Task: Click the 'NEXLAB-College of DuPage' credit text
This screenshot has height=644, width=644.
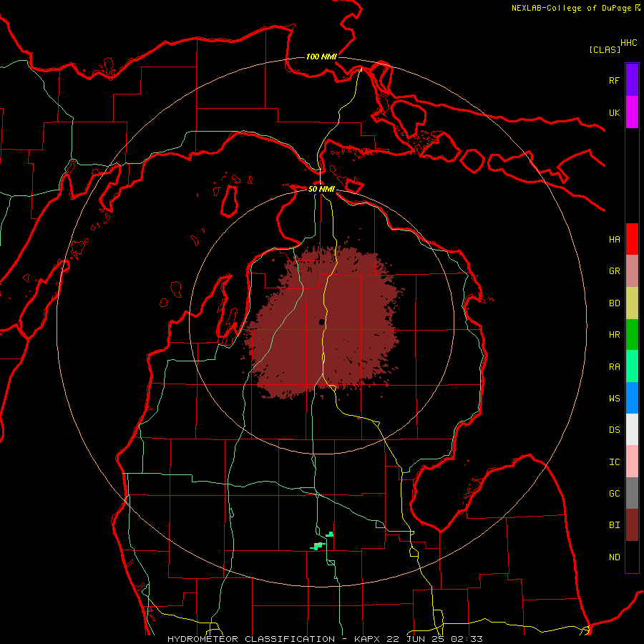Action: 571,8
